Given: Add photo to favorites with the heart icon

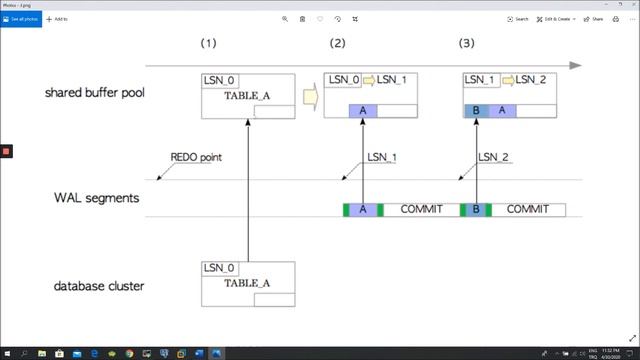Looking at the screenshot, I should 320,19.
